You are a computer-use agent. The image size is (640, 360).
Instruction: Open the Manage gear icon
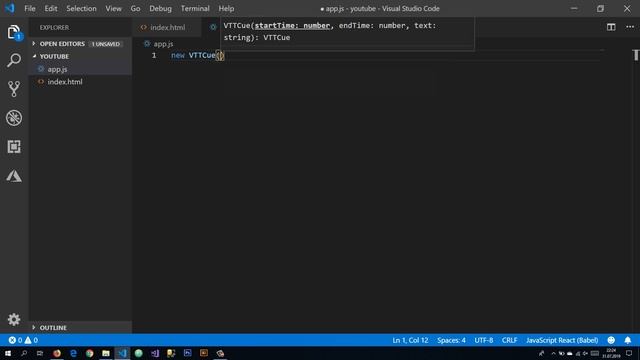[x=14, y=319]
